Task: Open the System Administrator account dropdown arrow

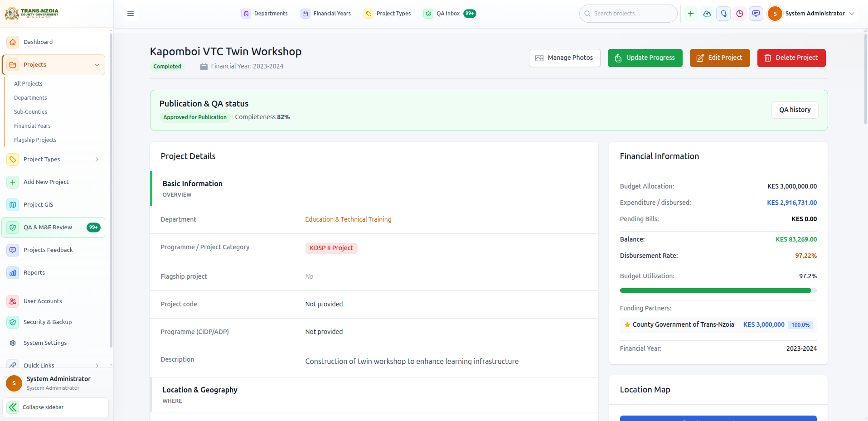Action: pyautogui.click(x=852, y=14)
